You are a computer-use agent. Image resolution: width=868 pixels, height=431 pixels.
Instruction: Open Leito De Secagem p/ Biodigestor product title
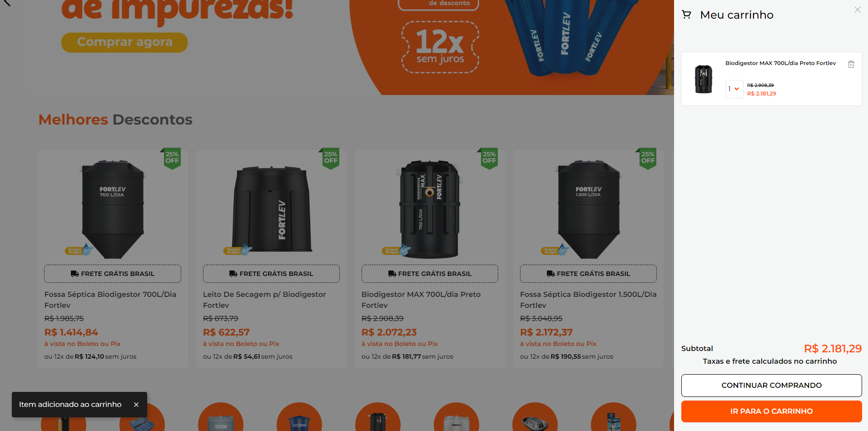click(x=264, y=300)
